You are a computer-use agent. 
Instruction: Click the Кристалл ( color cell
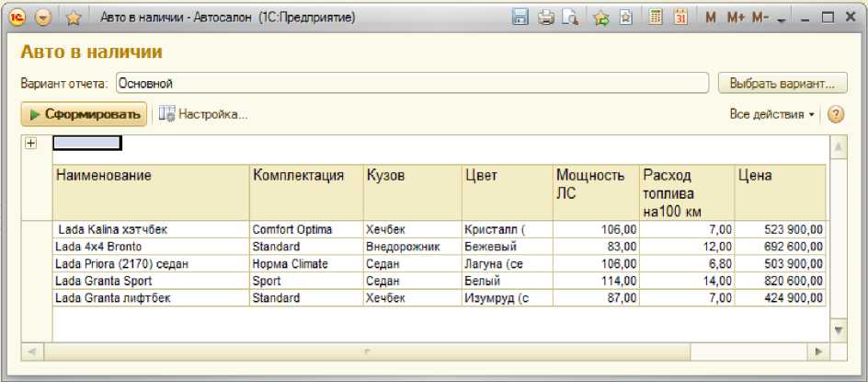point(508,229)
